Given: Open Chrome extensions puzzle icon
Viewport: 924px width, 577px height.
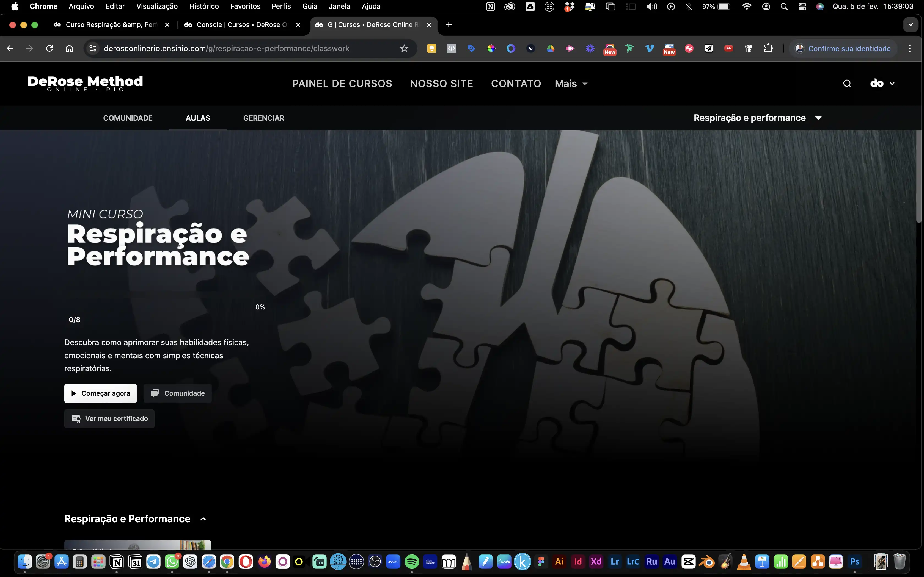Looking at the screenshot, I should (768, 48).
